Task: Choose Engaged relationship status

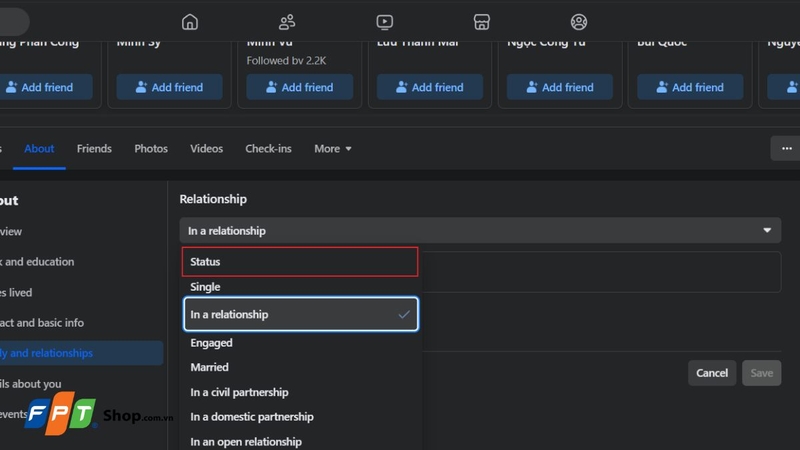Action: pos(300,343)
